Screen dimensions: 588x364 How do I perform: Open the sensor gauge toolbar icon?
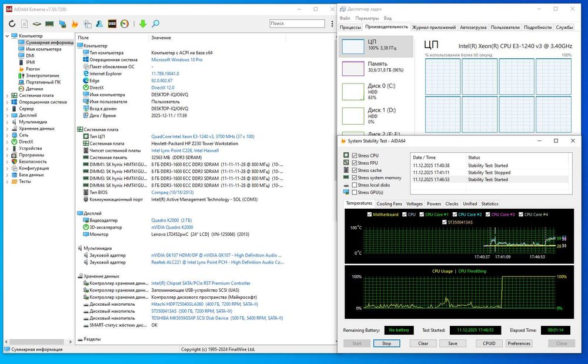click(x=124, y=24)
